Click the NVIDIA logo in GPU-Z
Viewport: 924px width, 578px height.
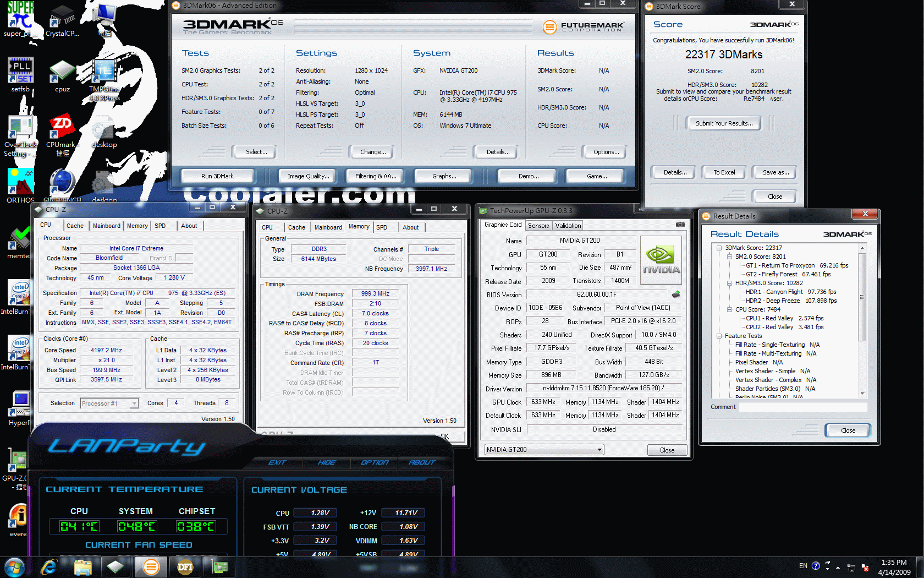click(661, 260)
